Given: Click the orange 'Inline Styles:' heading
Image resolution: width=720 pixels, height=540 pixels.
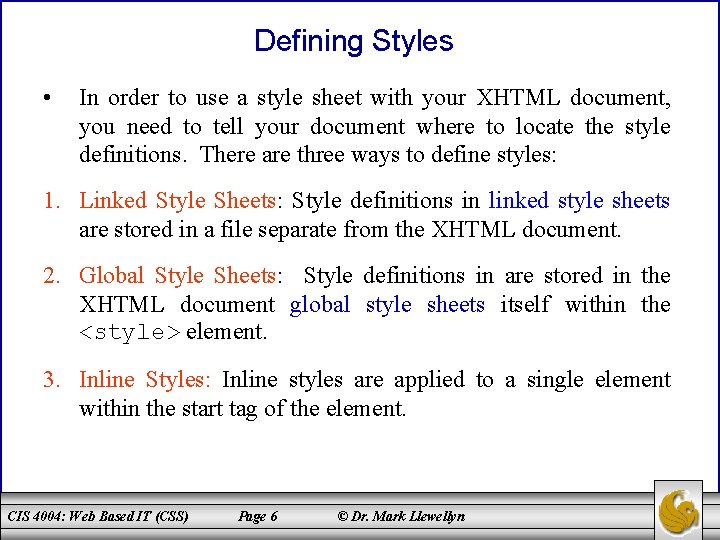Looking at the screenshot, I should 145,380.
